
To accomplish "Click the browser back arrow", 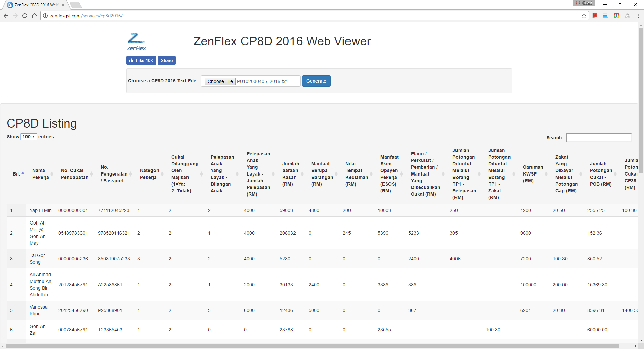I will click(6, 16).
